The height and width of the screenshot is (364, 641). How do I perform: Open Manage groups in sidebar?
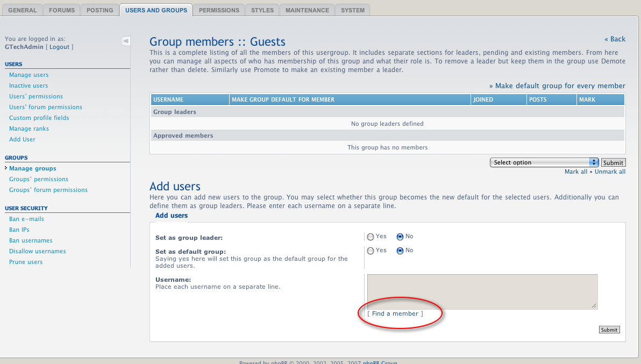click(x=33, y=168)
